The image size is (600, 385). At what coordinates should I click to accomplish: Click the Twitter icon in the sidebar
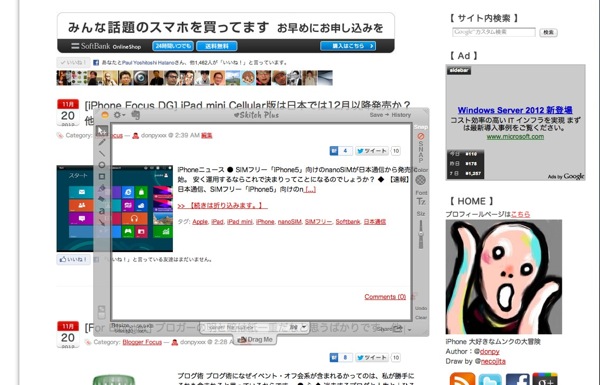pyautogui.click(x=490, y=380)
